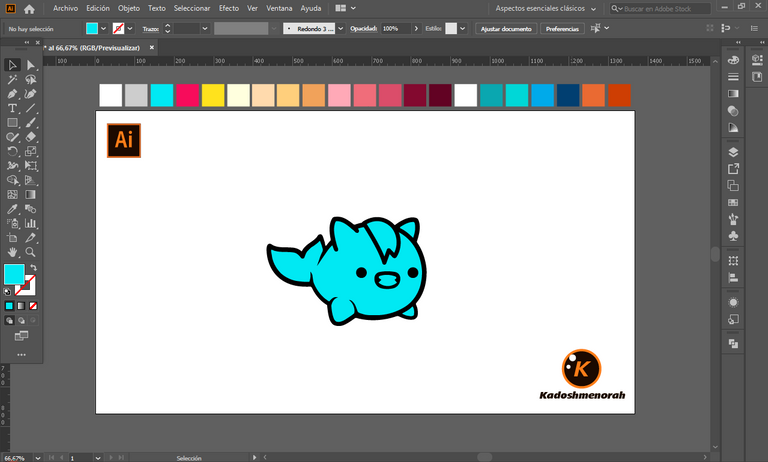Viewport: 768px width, 462px height.
Task: Click the Ajustar documento button
Action: [506, 28]
